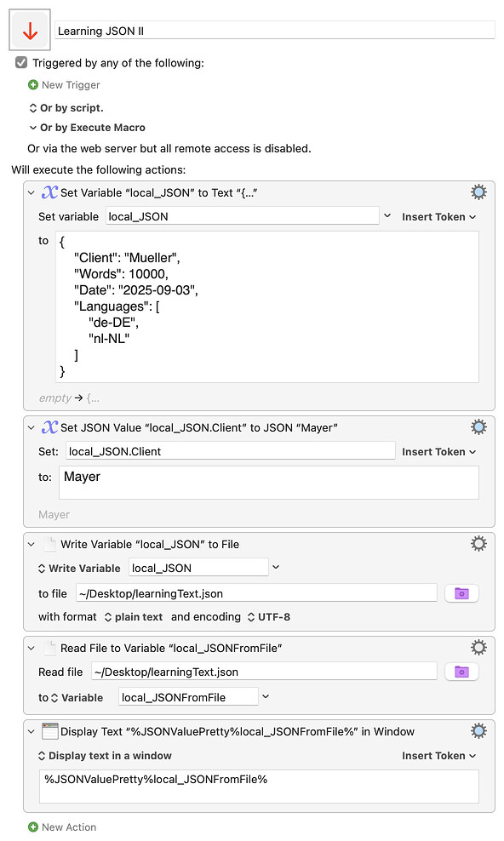Open Insert Token menu in Set JSON Value action
The height and width of the screenshot is (841, 504).
click(438, 452)
